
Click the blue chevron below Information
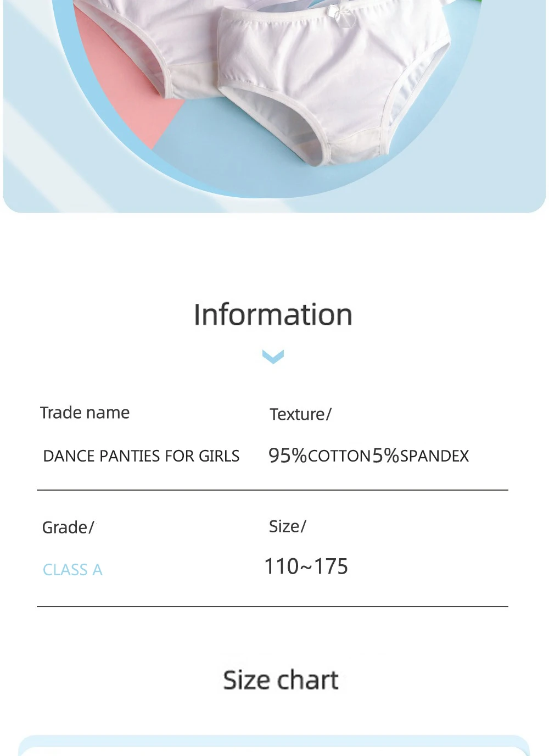click(273, 357)
